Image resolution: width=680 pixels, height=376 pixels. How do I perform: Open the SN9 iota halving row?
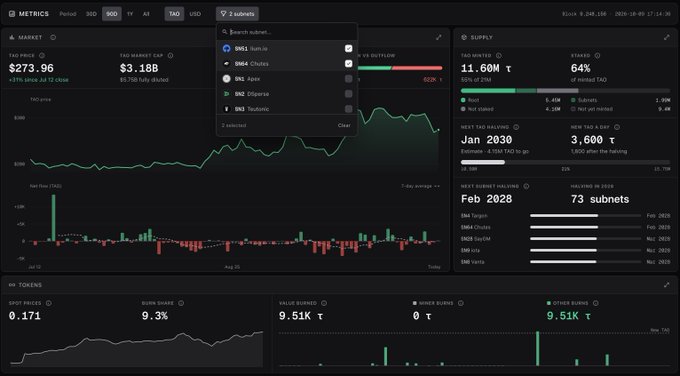[566, 250]
